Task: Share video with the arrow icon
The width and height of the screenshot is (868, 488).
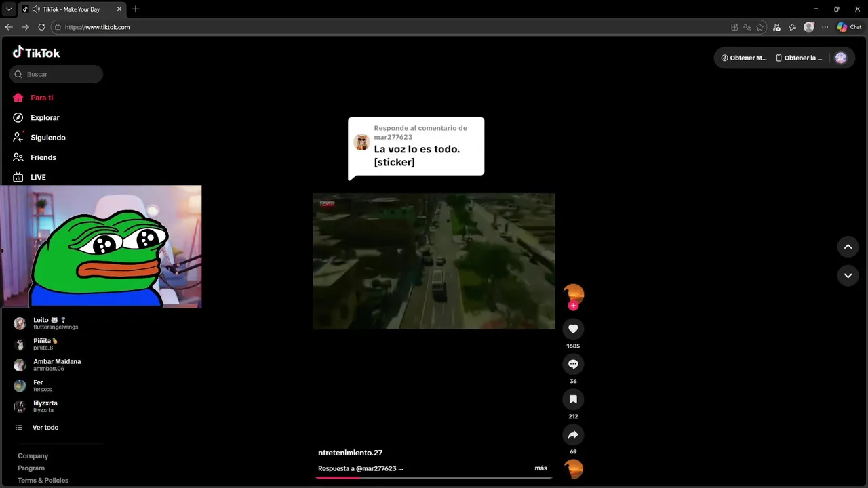Action: click(573, 434)
